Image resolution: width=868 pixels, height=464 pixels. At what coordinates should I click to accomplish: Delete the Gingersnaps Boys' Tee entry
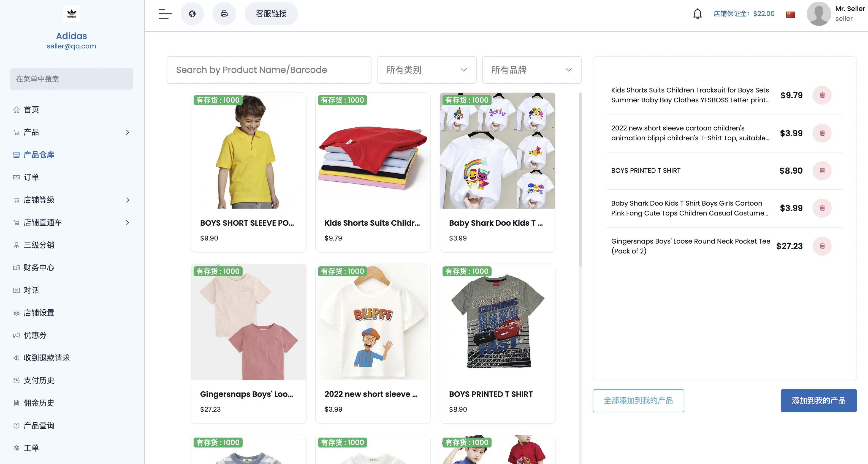(822, 246)
